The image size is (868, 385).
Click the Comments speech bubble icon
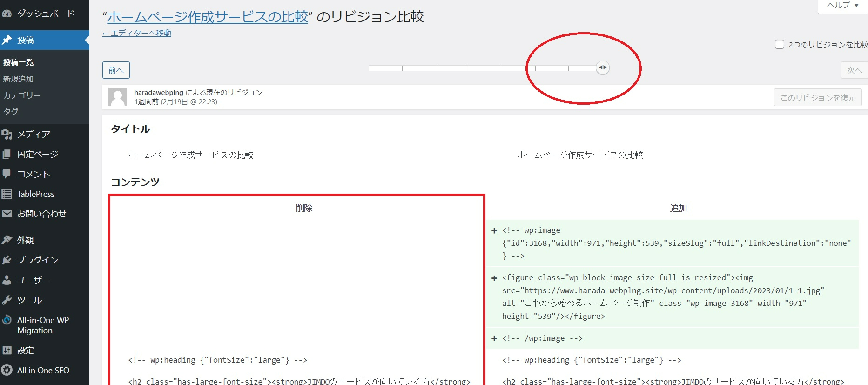[7, 174]
